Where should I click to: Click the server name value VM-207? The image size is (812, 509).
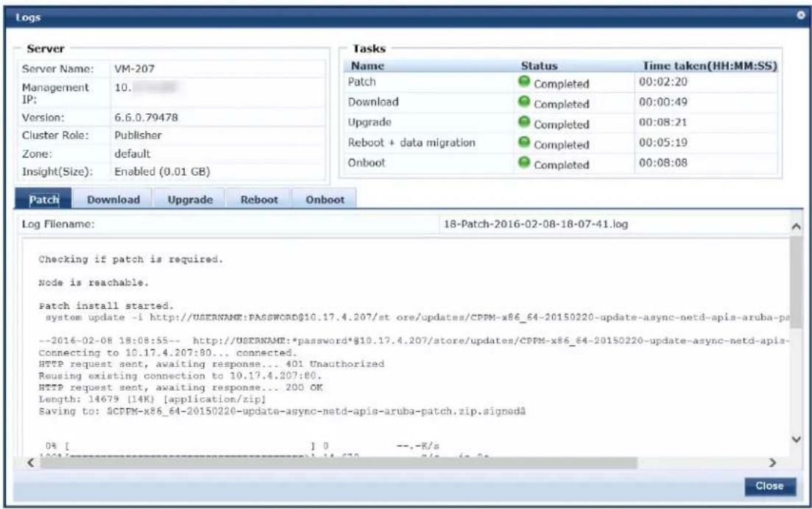[135, 69]
